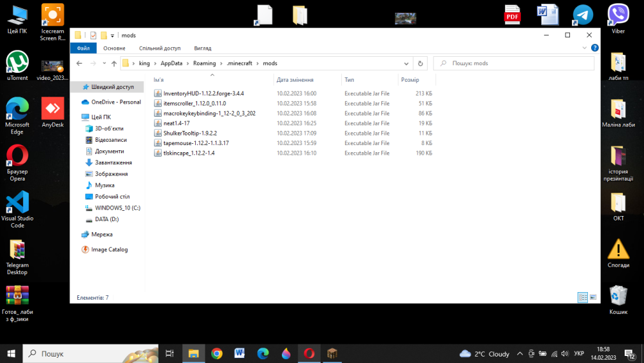
Task: Open Telegram icon at top of desktop
Action: [583, 15]
